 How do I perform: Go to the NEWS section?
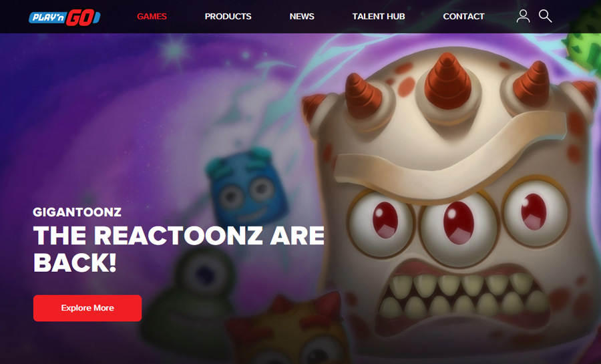pyautogui.click(x=302, y=17)
